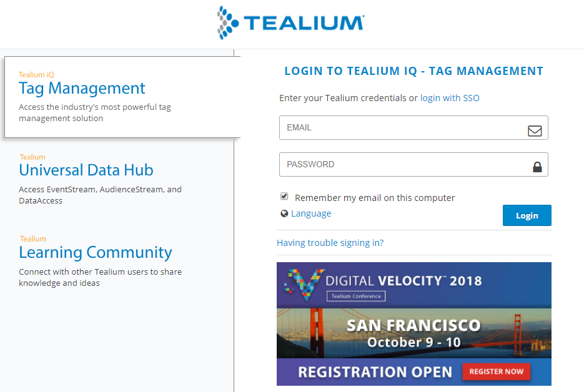Click the globe icon beside Language
Image resolution: width=584 pixels, height=392 pixels.
284,213
